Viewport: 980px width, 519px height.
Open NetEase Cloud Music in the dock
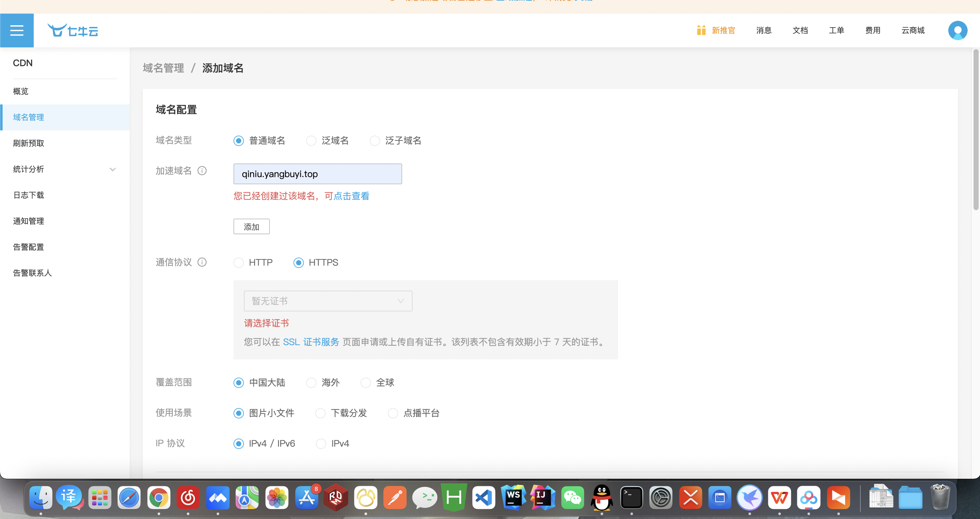tap(188, 497)
